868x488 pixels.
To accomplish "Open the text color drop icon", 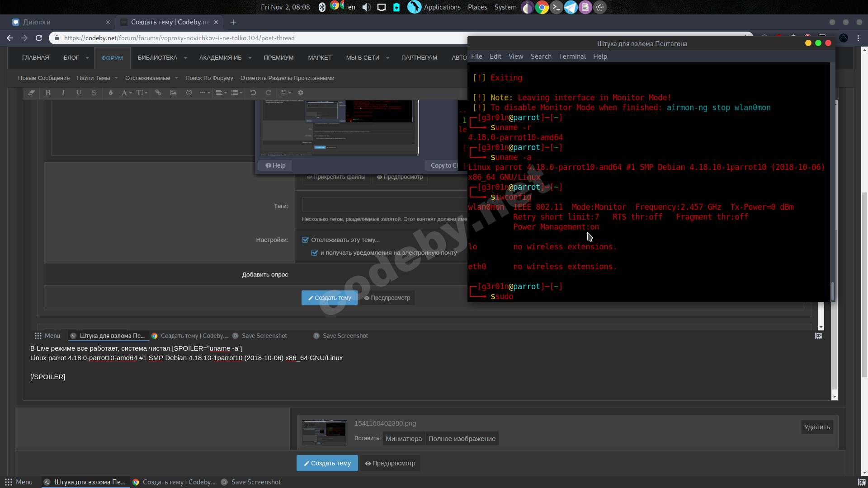I will (x=111, y=93).
